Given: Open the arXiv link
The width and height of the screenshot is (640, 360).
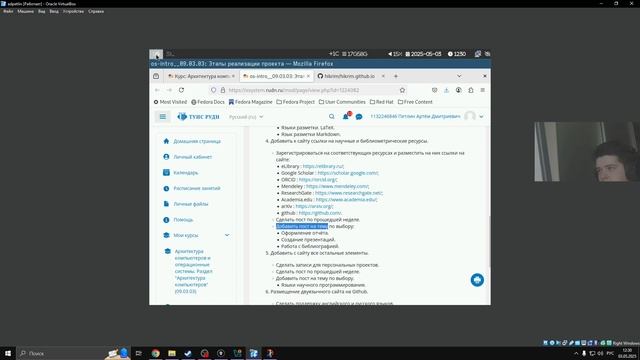Looking at the screenshot, I should coord(313,206).
